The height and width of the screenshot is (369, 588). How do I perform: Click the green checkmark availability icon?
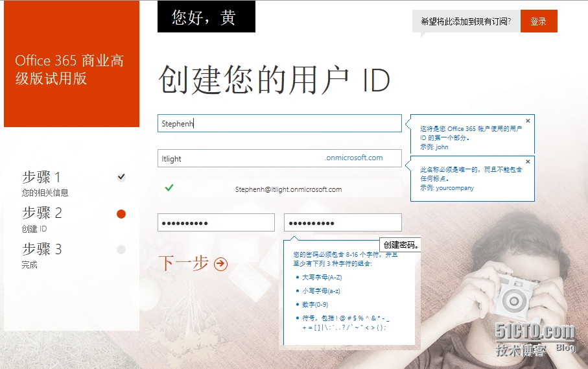(169, 188)
